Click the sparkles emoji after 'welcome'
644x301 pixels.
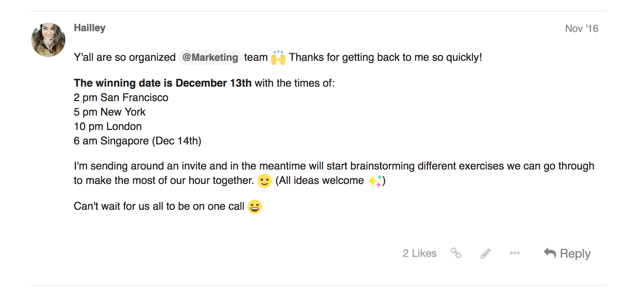(375, 181)
